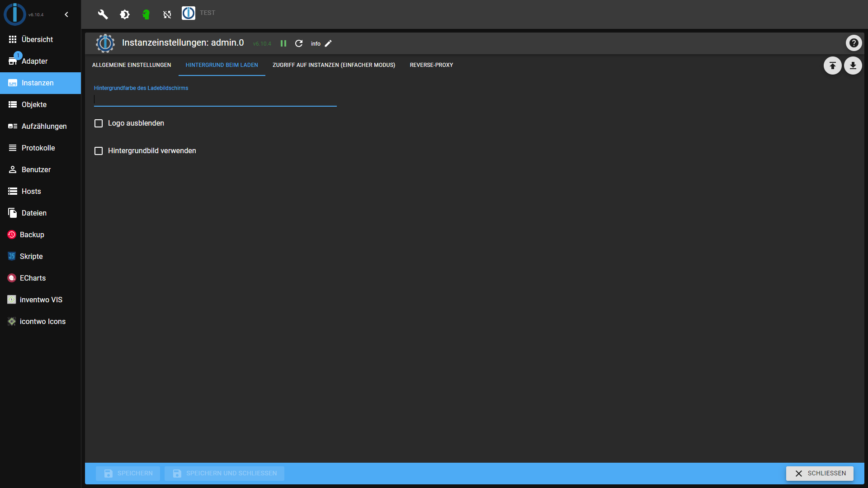Screen dimensions: 868x488
Task: Click the Benutzer person icon
Action: tap(13, 170)
